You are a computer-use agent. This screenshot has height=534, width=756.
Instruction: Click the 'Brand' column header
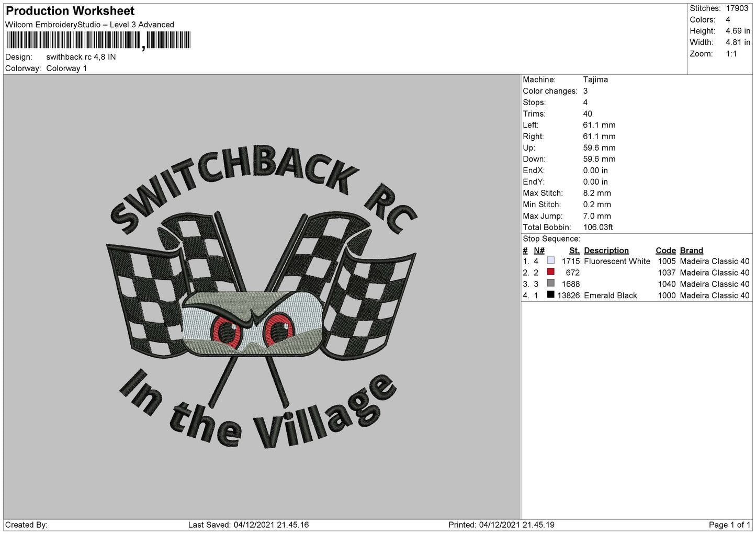click(x=692, y=251)
